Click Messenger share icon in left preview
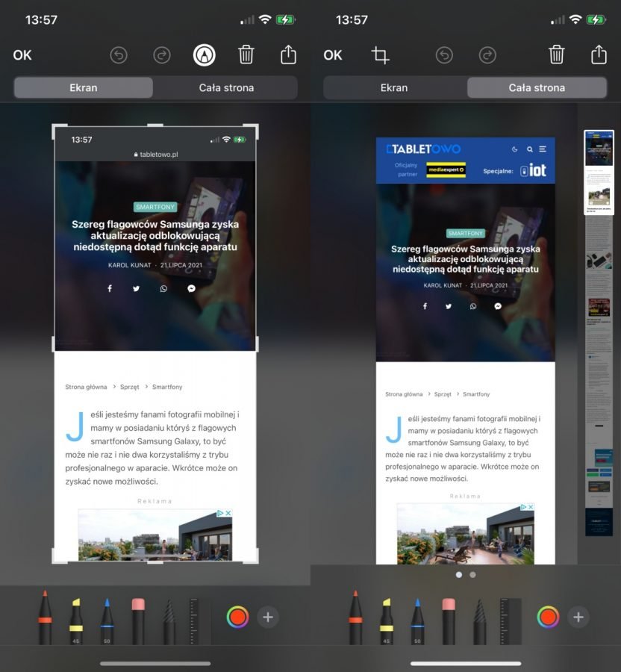The width and height of the screenshot is (621, 672). point(191,288)
